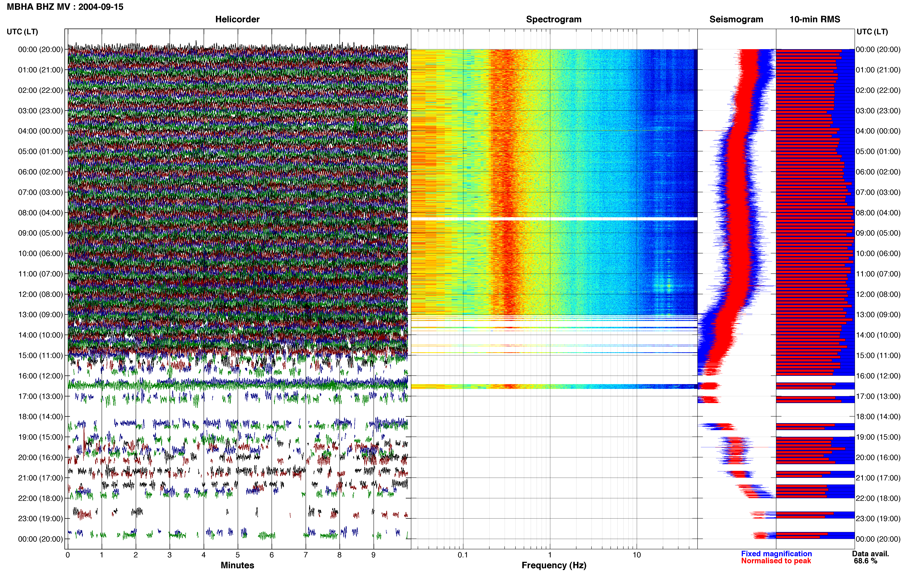Click the 10-min RMS panel heading
This screenshot has height=578, width=924.
coord(815,19)
